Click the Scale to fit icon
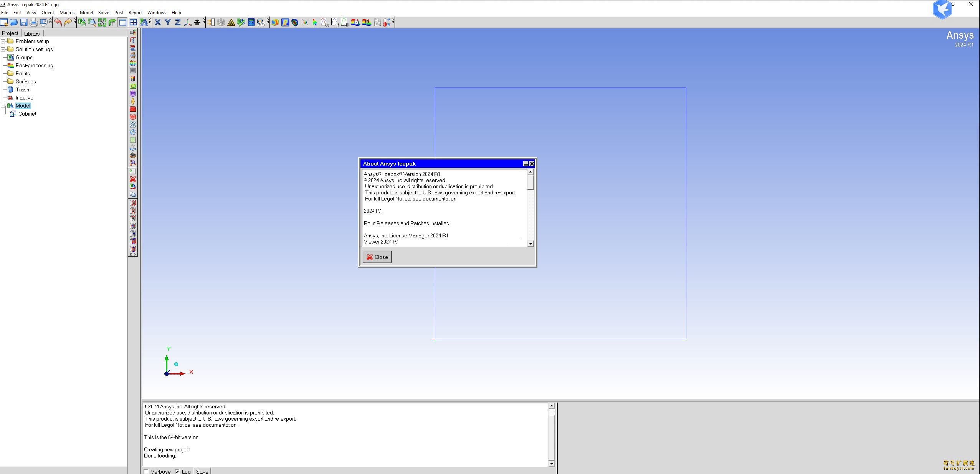This screenshot has width=980, height=474. pyautogui.click(x=102, y=22)
